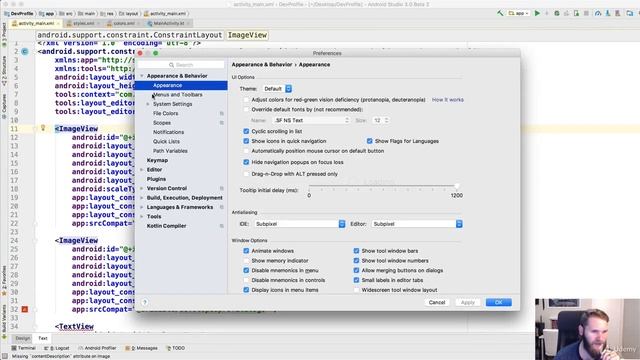
Task: Click the magnifier icon in Preferences search
Action: pyautogui.click(x=171, y=65)
